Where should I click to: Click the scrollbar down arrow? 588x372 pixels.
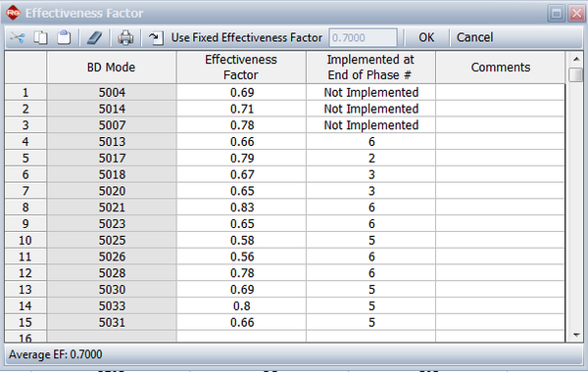(576, 335)
